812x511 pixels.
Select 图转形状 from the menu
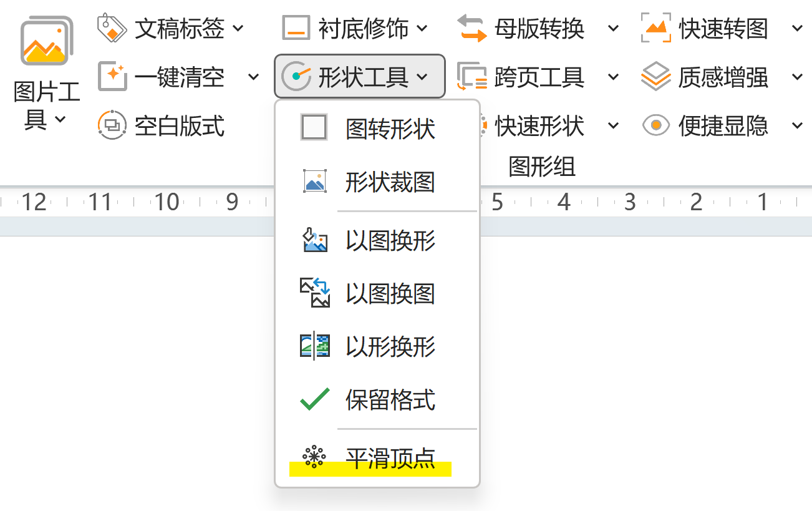pyautogui.click(x=390, y=129)
